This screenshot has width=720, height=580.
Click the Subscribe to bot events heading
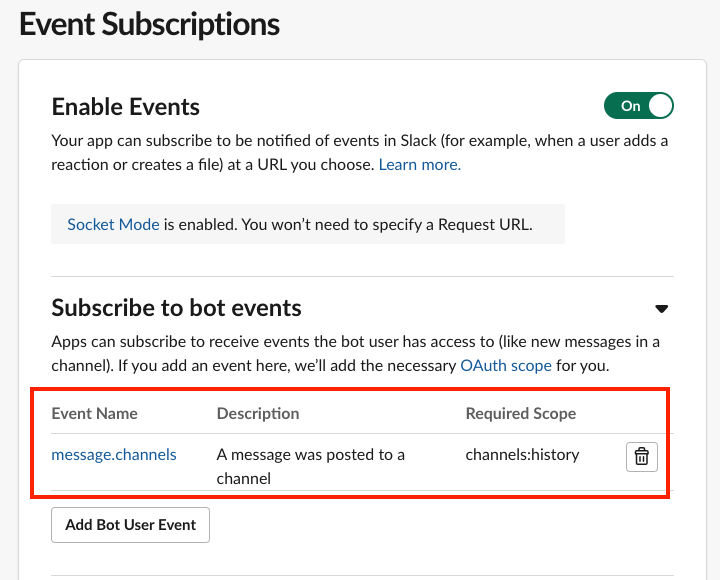[x=176, y=308]
